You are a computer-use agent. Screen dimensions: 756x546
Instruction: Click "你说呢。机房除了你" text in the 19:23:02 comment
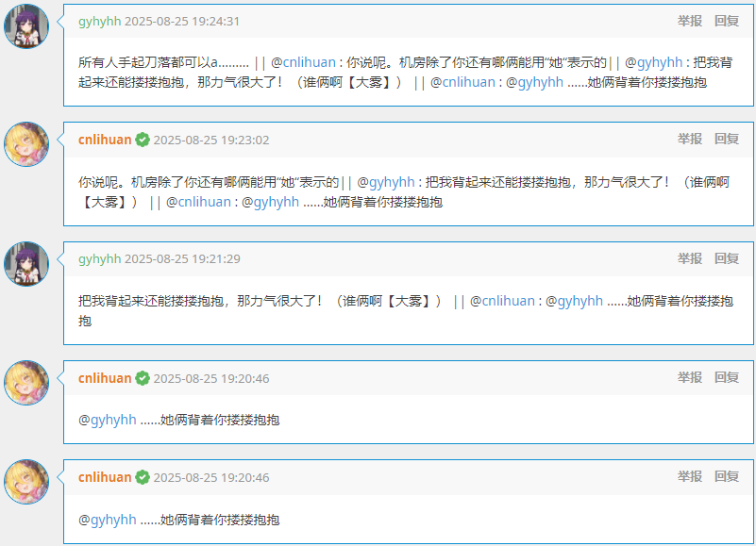coord(138,182)
